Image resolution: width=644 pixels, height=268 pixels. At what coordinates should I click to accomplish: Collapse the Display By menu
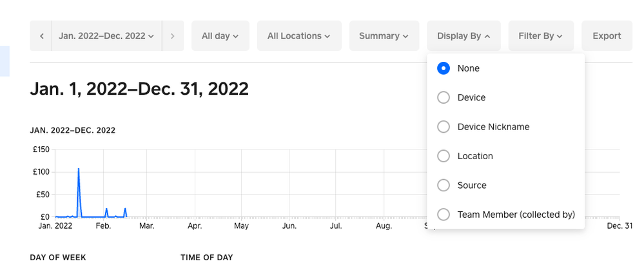[x=463, y=36]
